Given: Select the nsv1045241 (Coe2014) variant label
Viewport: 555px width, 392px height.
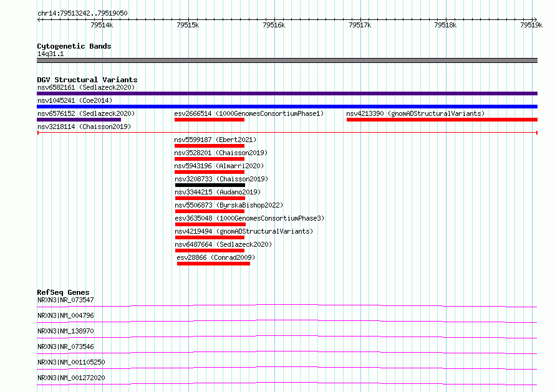Looking at the screenshot, I should tap(75, 100).
